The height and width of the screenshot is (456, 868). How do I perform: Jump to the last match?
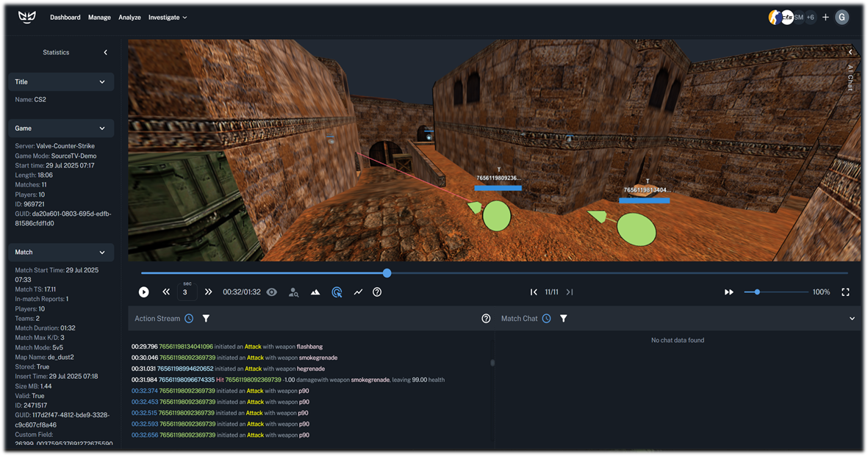click(x=570, y=292)
